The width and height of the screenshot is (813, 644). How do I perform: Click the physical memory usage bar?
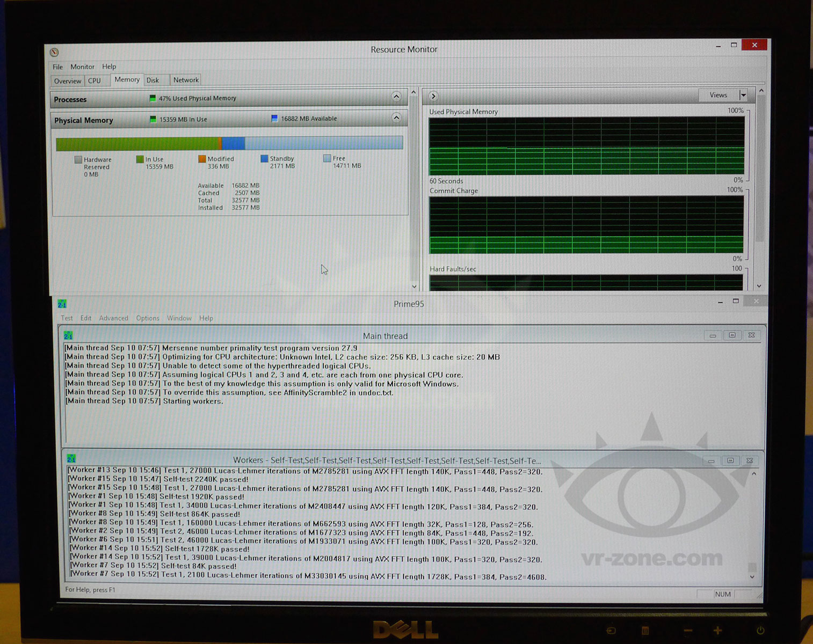tap(229, 143)
